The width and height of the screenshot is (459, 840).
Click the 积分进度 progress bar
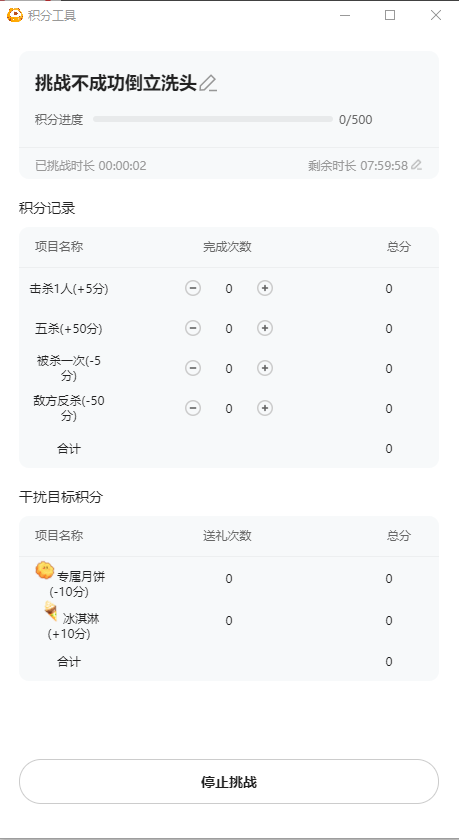pyautogui.click(x=213, y=119)
